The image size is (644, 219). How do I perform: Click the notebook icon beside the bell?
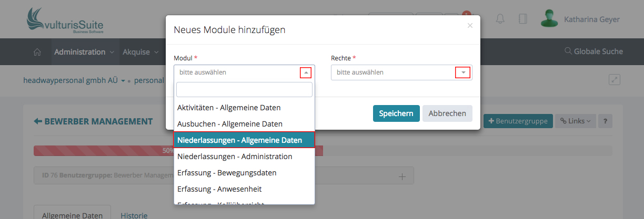click(522, 19)
